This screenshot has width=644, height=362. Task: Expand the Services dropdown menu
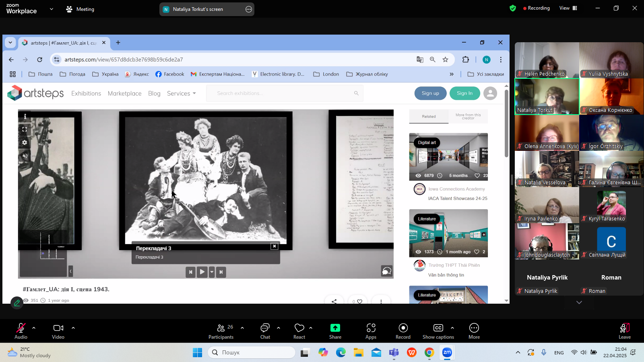click(181, 93)
